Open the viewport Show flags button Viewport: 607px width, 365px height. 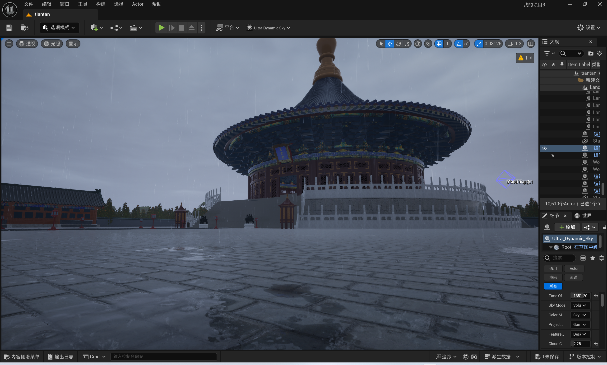[x=73, y=44]
